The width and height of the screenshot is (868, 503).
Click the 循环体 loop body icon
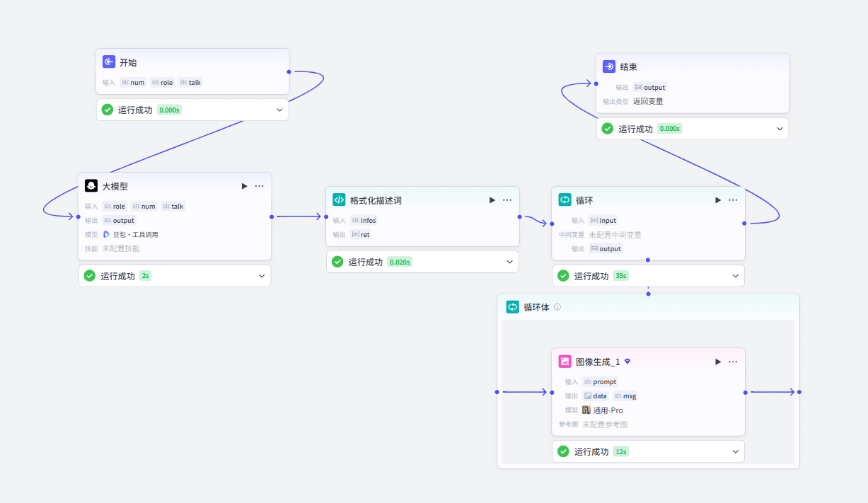tap(512, 307)
